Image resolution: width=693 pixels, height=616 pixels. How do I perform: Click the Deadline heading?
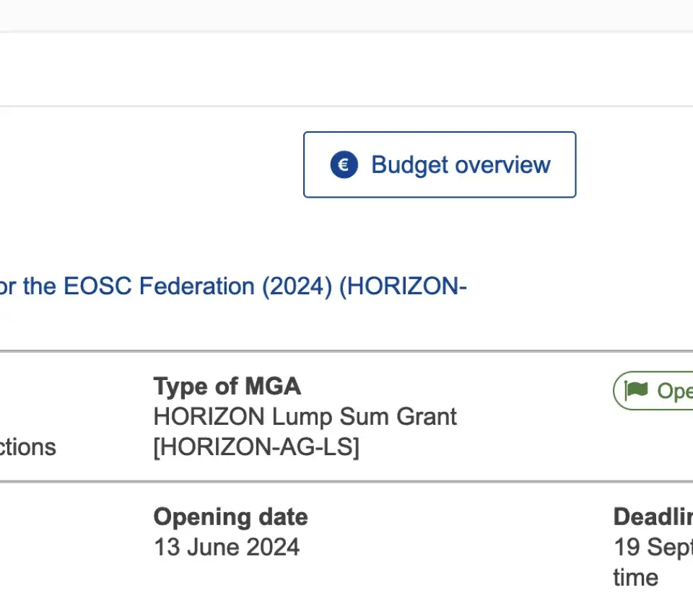[652, 516]
